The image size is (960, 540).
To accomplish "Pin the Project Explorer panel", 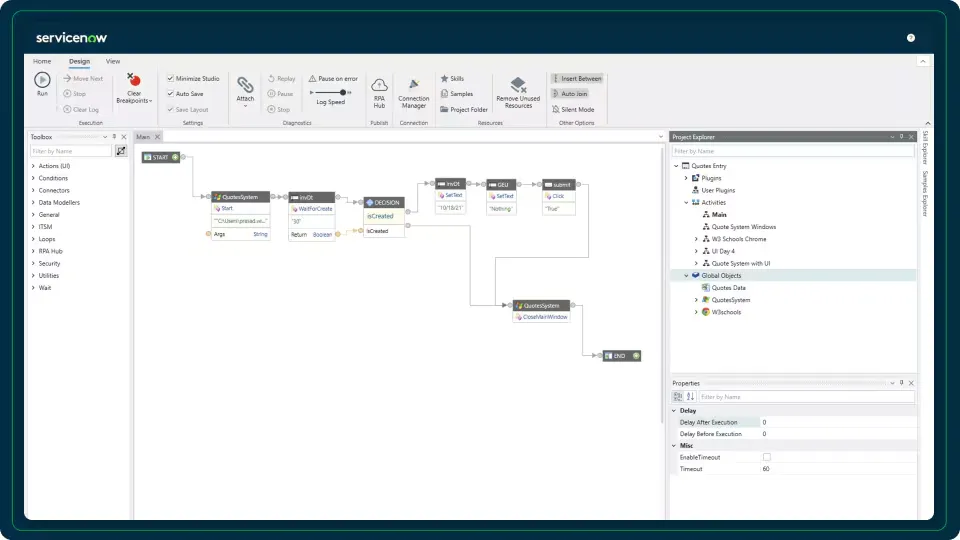I will point(901,137).
